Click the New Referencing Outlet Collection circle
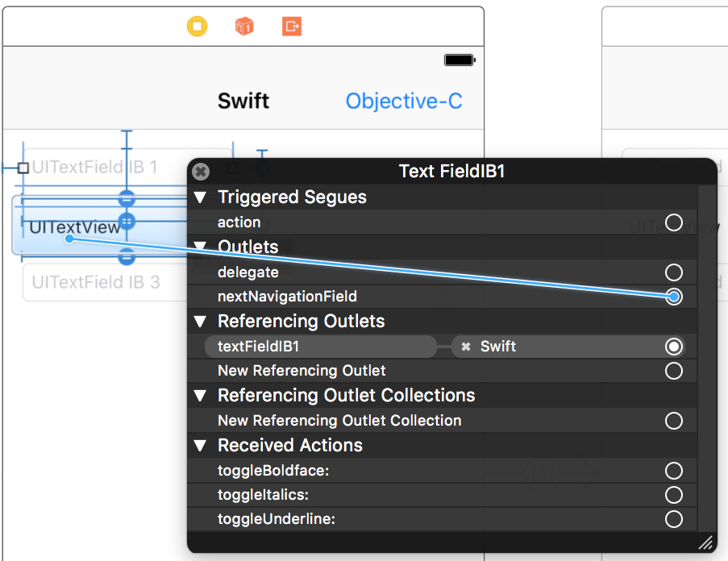The width and height of the screenshot is (728, 561). coord(673,420)
